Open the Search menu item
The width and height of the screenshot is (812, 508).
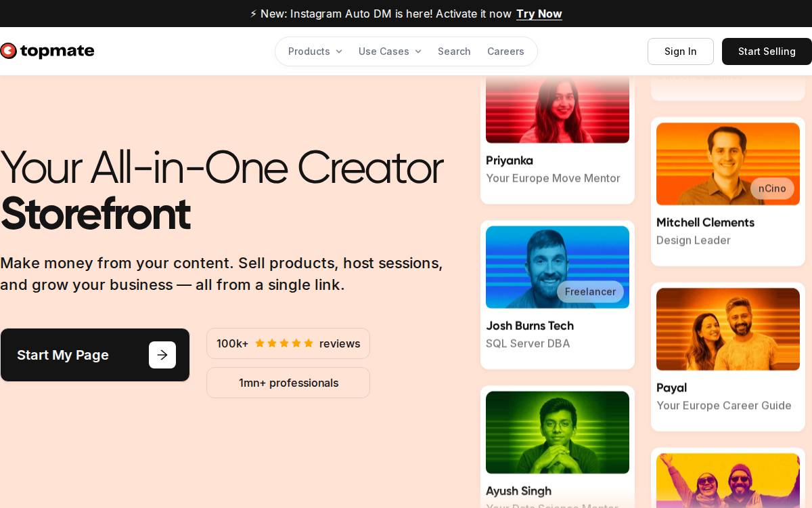coord(454,51)
